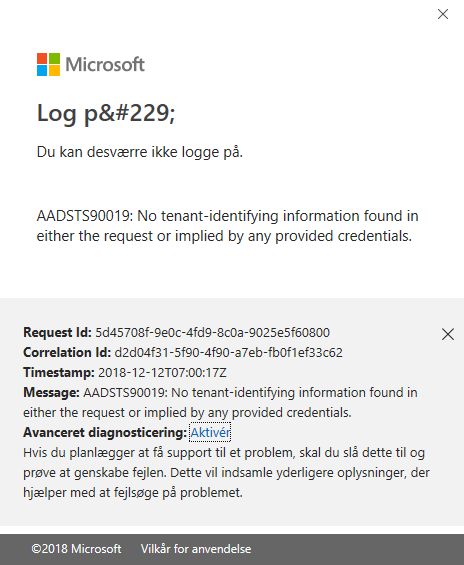Close the sign-in dialog with top X
Viewport: 464px width, 565px height.
443,14
